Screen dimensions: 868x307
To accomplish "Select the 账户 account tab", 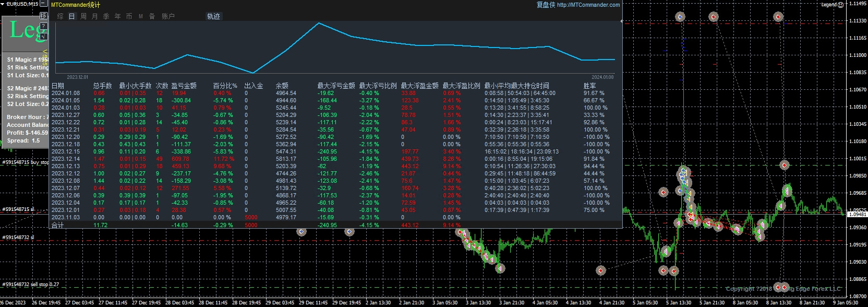I will pyautogui.click(x=168, y=16).
